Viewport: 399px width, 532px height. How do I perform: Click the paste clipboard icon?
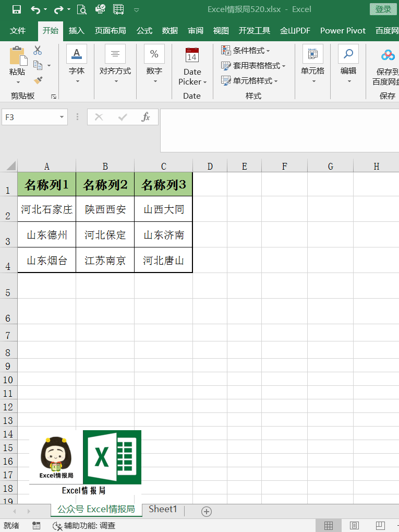pos(18,56)
